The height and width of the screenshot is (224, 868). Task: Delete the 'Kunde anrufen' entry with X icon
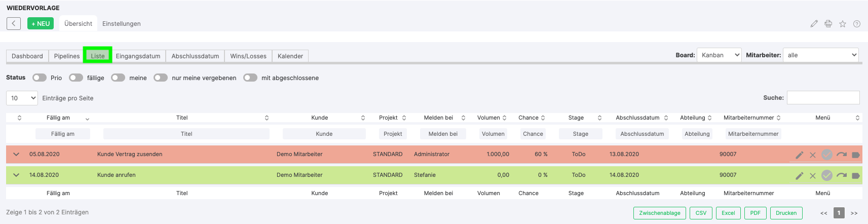tap(813, 176)
